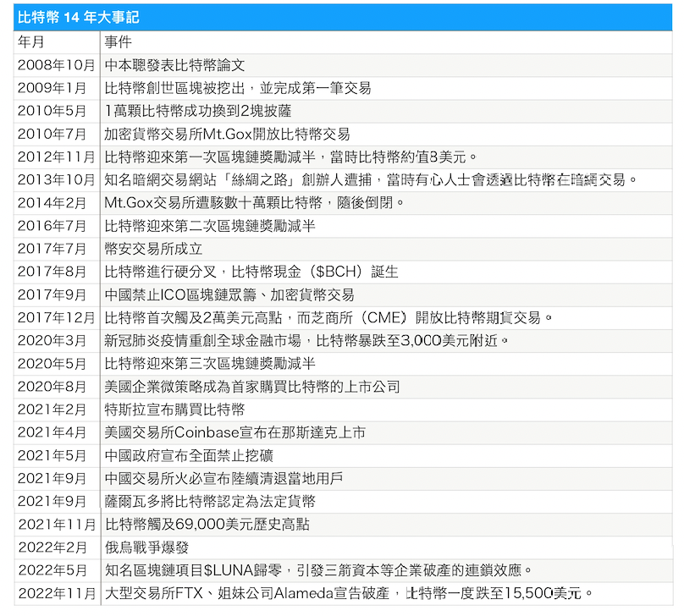Click the date cell 2022年5月
Viewport: 684px width, 616px height.
[52, 570]
